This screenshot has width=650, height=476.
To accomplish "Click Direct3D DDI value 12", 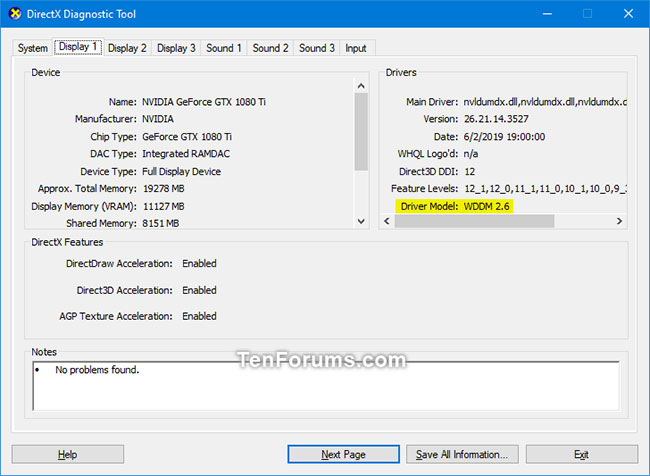I will click(x=470, y=172).
